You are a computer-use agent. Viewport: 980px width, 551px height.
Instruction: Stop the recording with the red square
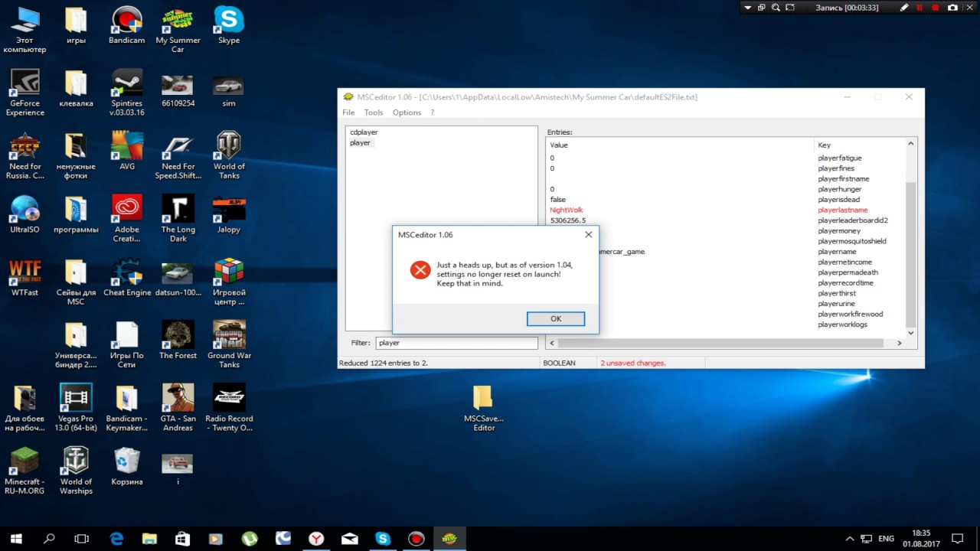click(935, 8)
